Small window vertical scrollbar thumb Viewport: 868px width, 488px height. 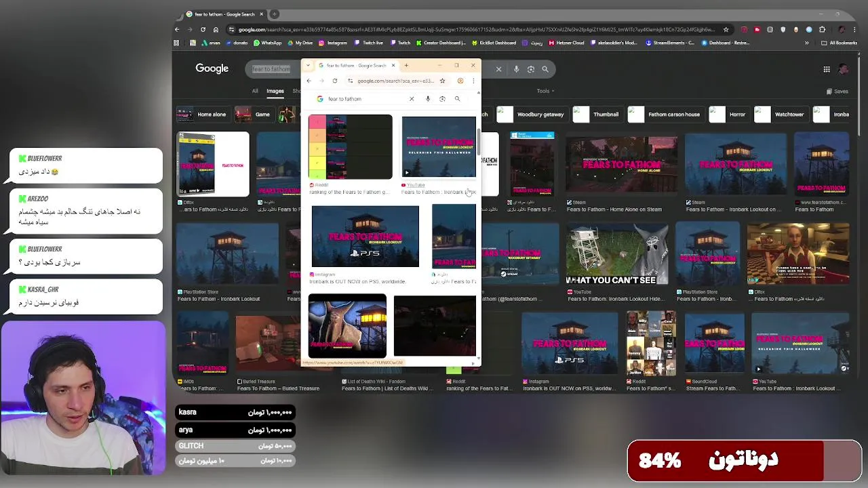(479, 142)
